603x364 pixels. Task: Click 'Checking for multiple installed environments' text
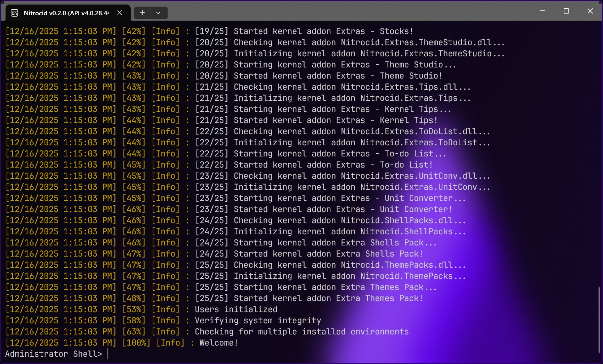coord(301,332)
